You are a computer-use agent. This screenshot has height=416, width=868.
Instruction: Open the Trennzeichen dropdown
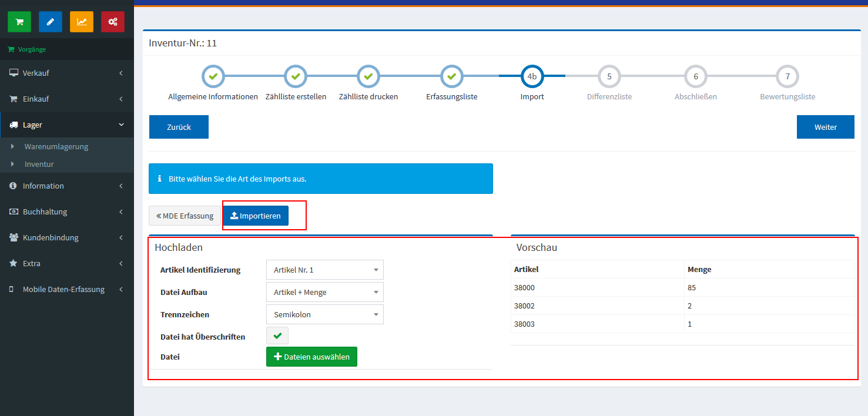click(x=324, y=314)
